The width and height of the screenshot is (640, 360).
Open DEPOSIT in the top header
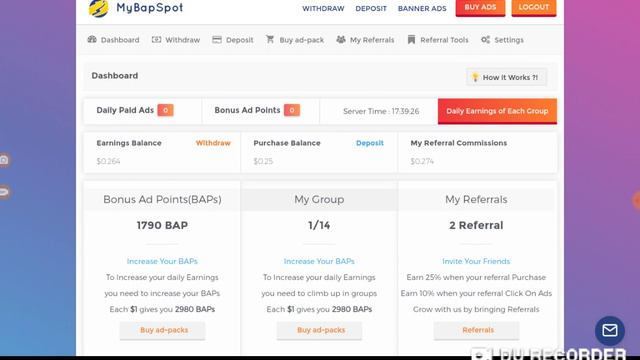point(371,9)
